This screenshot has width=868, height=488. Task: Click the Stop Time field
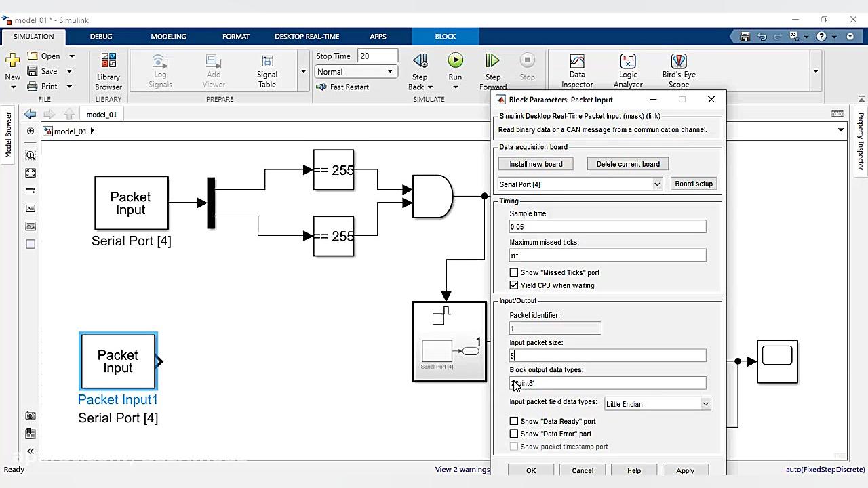378,56
